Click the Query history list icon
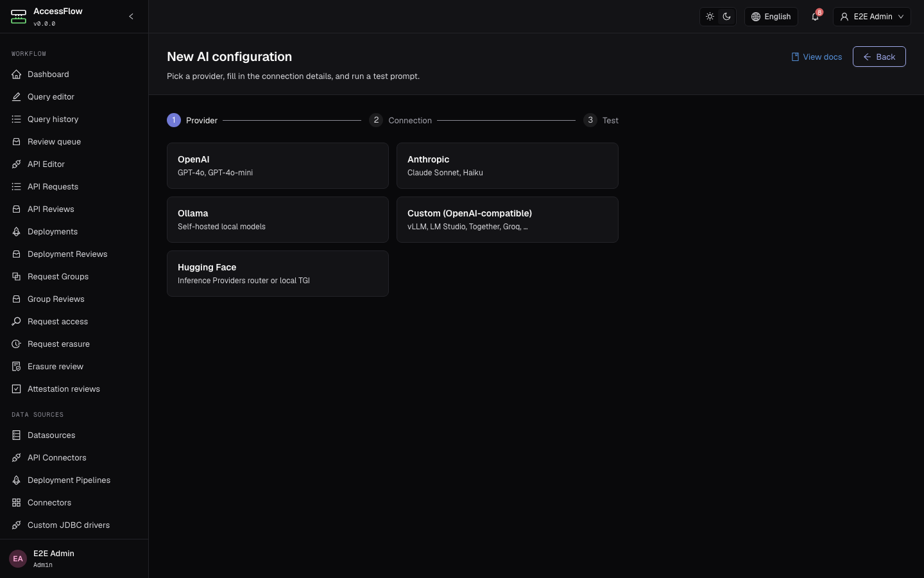The image size is (924, 578). [17, 119]
